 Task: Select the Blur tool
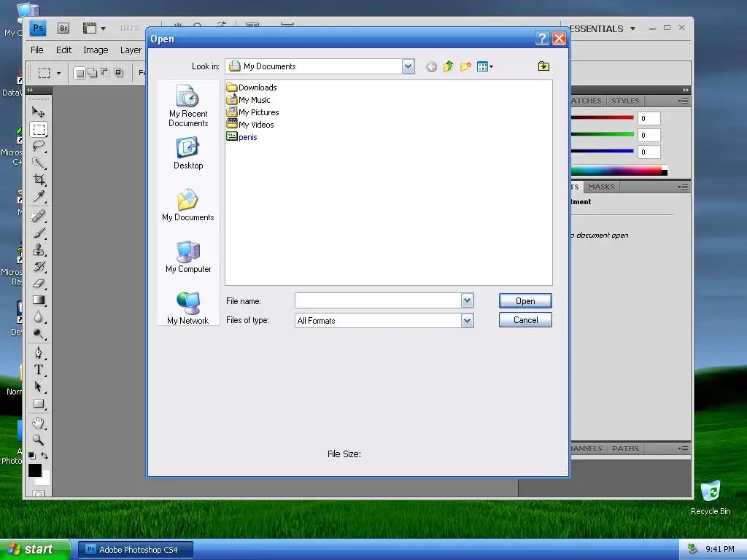[38, 316]
